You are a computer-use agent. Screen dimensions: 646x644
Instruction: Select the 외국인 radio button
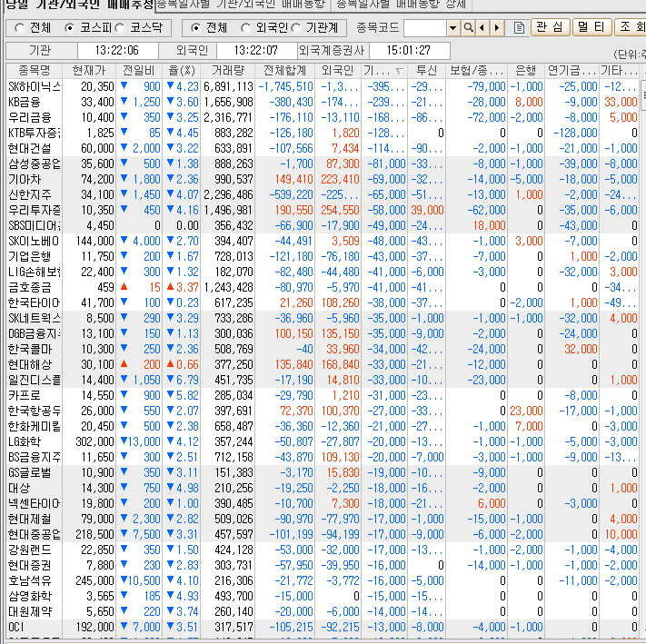[245, 28]
